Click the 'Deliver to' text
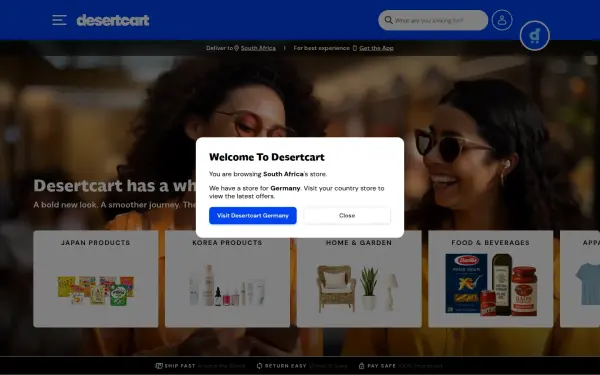Viewport: 600px width, 375px height. (219, 48)
